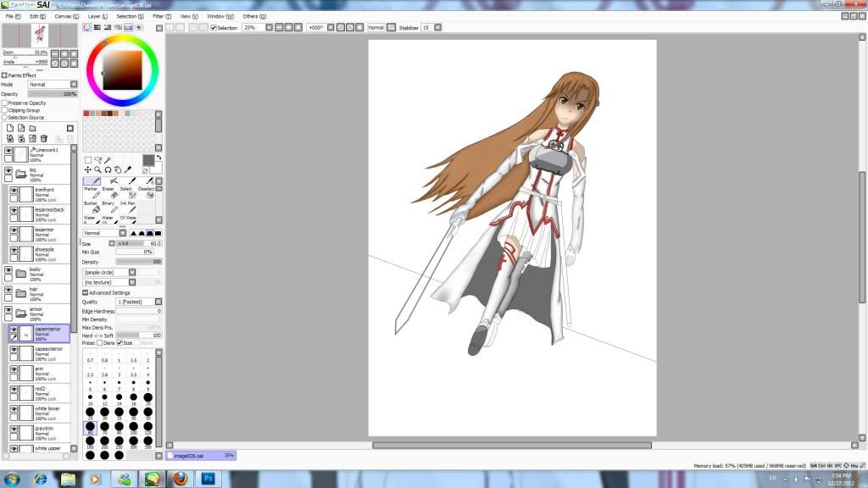Adjust the brush Density slider
The width and height of the screenshot is (868, 488).
coord(139,262)
